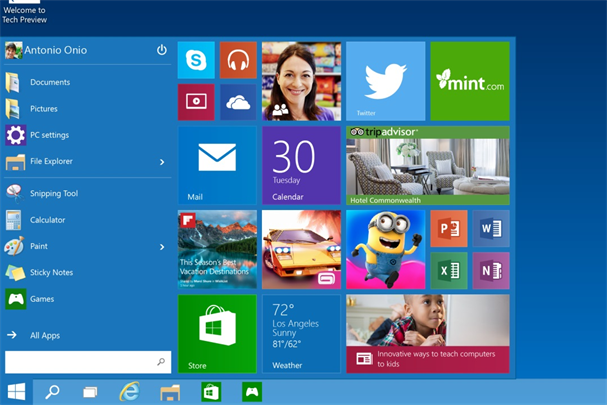This screenshot has height=405, width=607.
Task: Launch the Music headphones tile
Action: pos(238,60)
